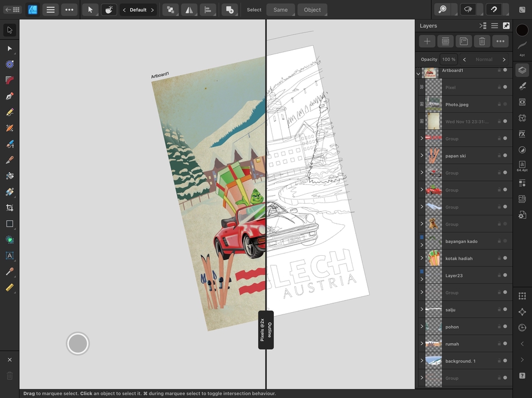Viewport: 532px width, 398px height.
Task: Delete layer using the trash icon in Layers
Action: tap(482, 42)
